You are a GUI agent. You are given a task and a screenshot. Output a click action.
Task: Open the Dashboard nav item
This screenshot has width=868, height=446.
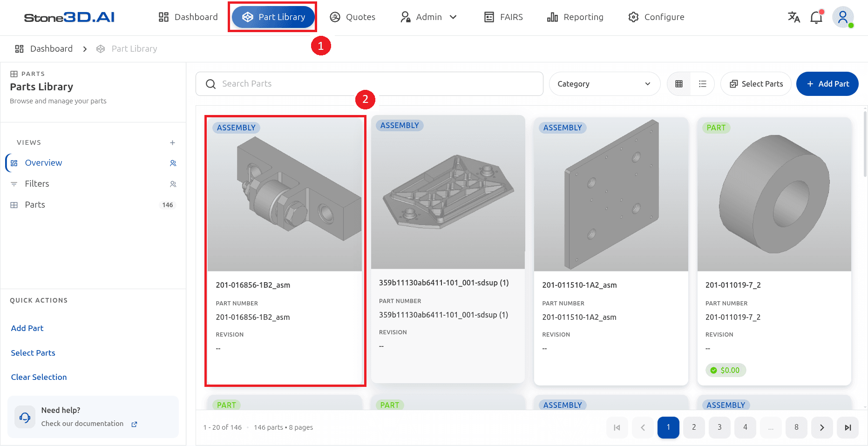point(188,17)
